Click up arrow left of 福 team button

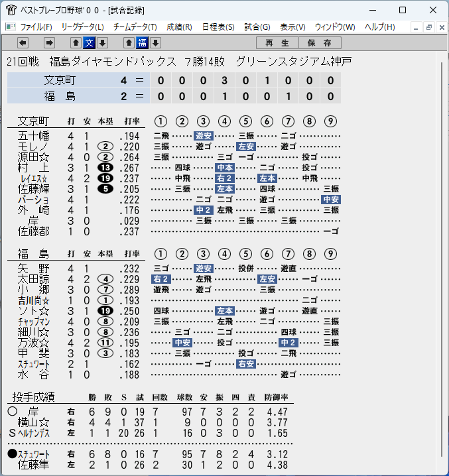(x=129, y=43)
